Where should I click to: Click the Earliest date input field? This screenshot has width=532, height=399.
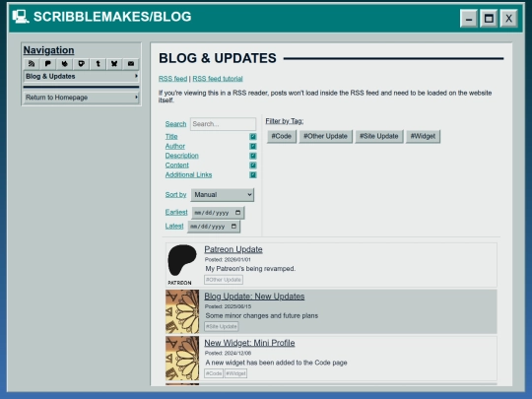[218, 213]
